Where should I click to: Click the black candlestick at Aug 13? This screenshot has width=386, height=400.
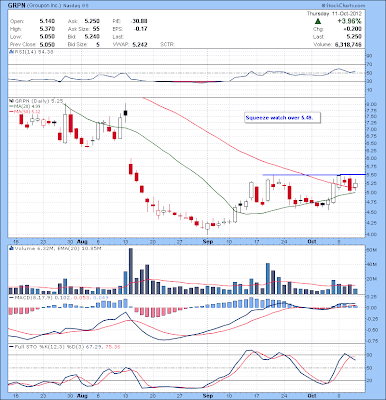pos(126,113)
